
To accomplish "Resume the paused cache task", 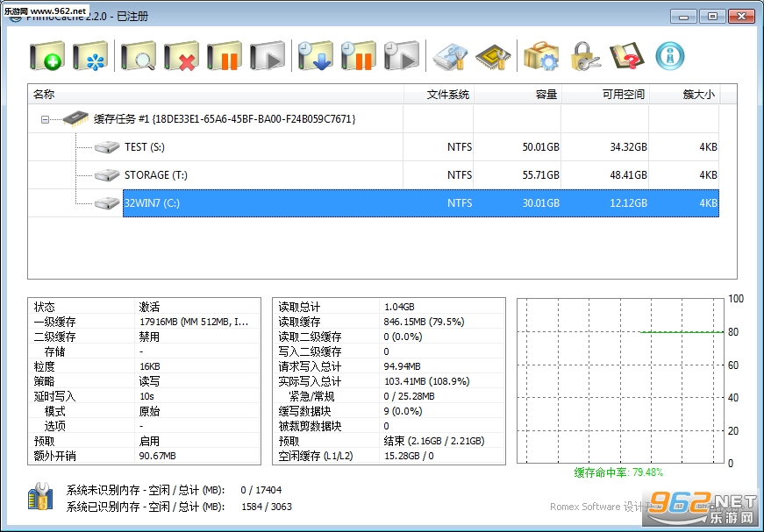I will tap(268, 54).
